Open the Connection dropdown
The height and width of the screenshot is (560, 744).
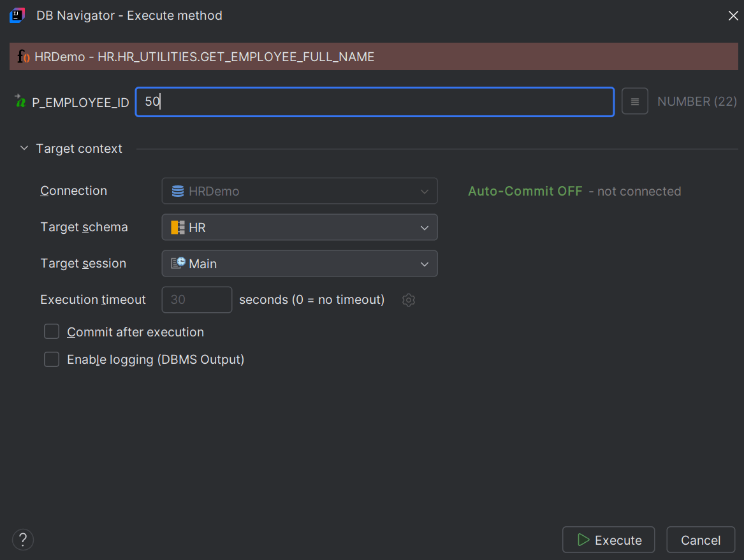(425, 190)
